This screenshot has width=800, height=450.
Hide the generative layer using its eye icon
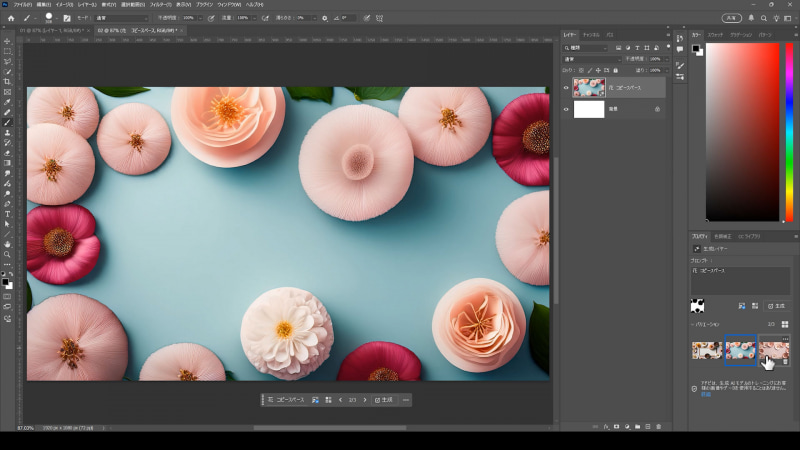tap(566, 88)
